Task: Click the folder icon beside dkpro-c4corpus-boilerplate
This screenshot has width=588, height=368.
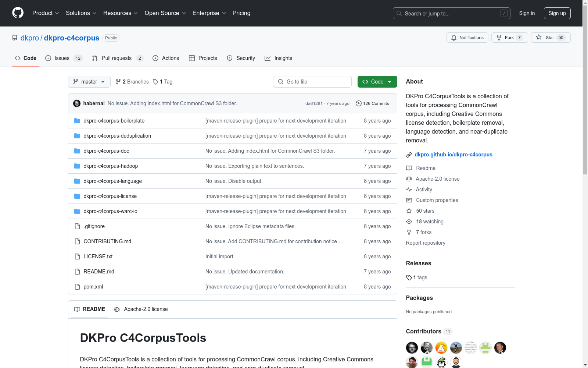Action: (77, 121)
